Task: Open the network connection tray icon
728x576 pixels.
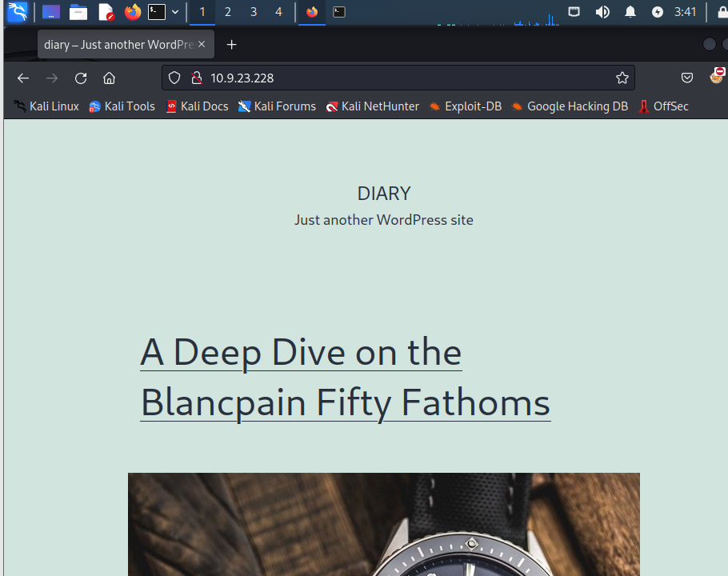Action: [574, 12]
